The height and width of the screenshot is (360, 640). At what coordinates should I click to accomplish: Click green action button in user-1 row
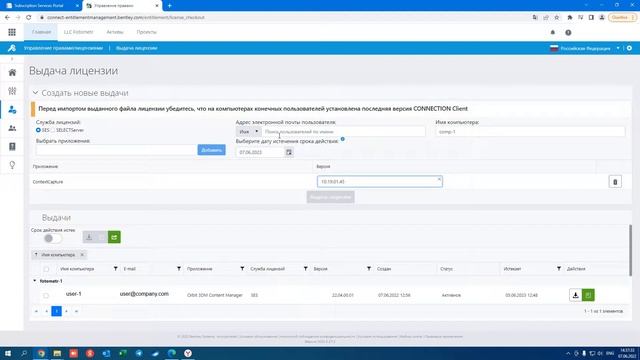pos(588,295)
